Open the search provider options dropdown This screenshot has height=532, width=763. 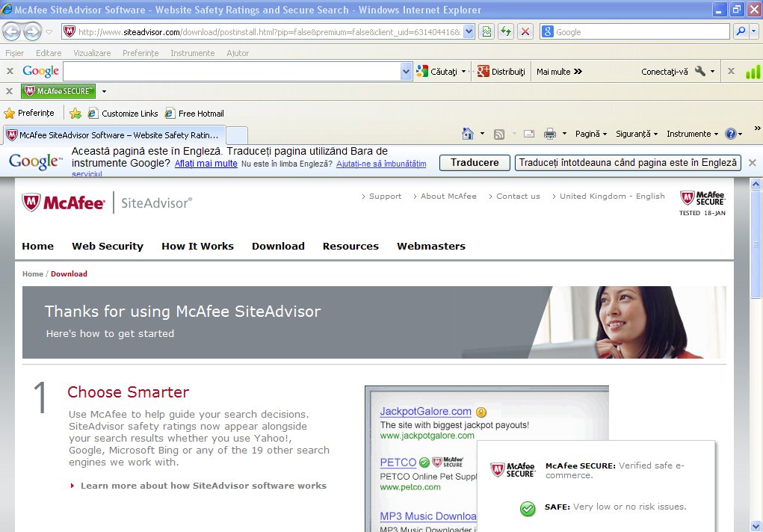coord(753,31)
